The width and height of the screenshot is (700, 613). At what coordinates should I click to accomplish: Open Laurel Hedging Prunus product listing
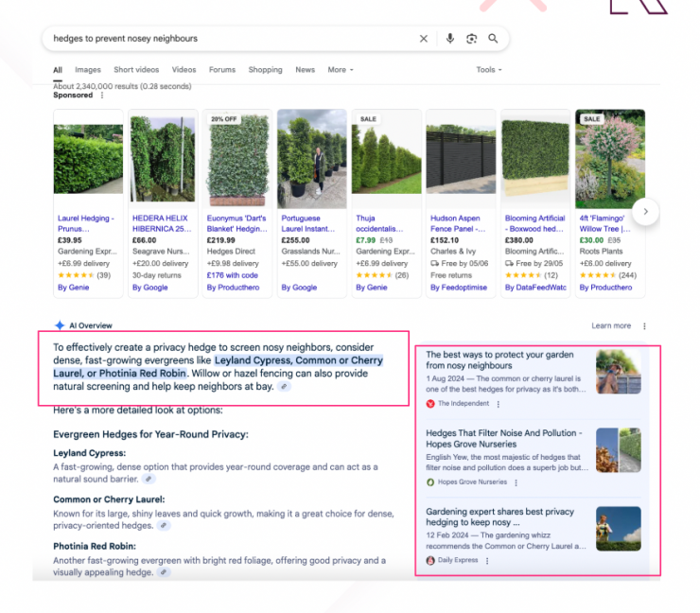(87, 222)
